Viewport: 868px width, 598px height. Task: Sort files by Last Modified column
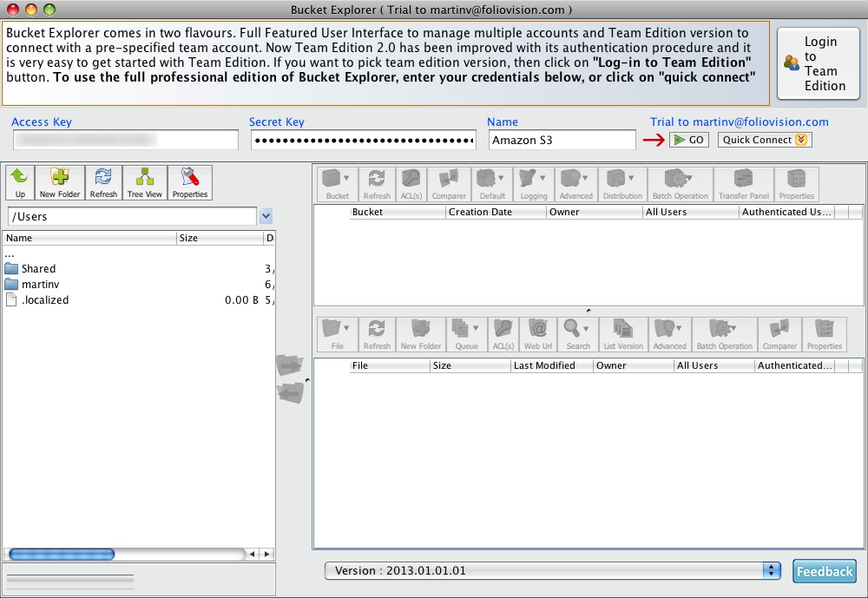pyautogui.click(x=552, y=365)
